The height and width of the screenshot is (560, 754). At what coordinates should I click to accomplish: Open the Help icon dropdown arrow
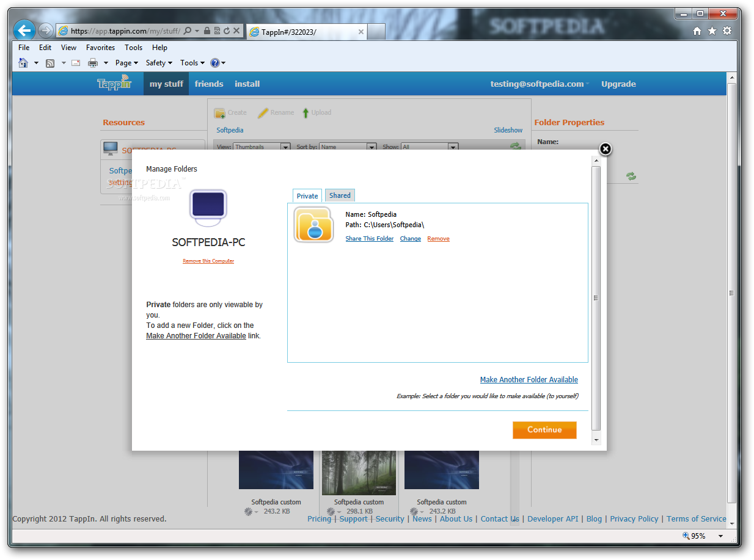[x=223, y=63]
